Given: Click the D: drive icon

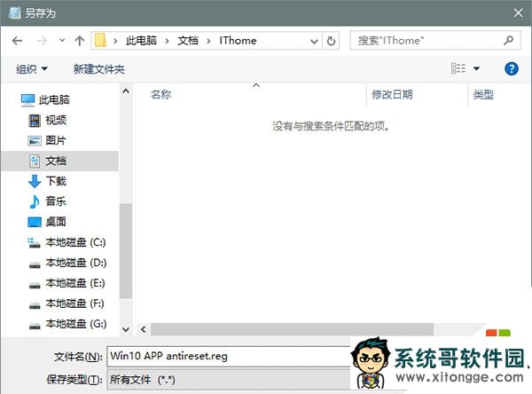Looking at the screenshot, I should 35,265.
